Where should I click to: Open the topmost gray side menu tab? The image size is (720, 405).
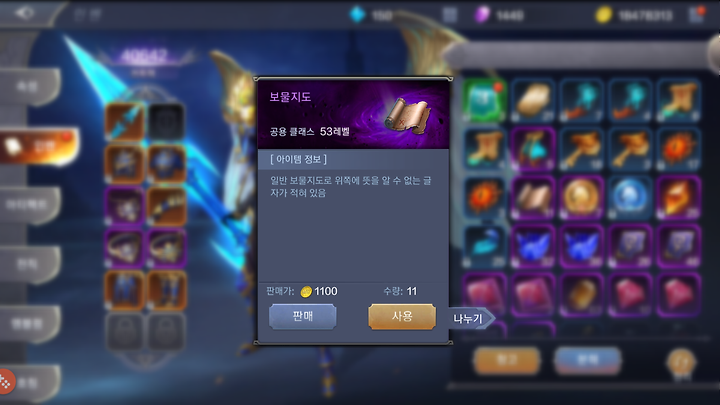pos(30,87)
